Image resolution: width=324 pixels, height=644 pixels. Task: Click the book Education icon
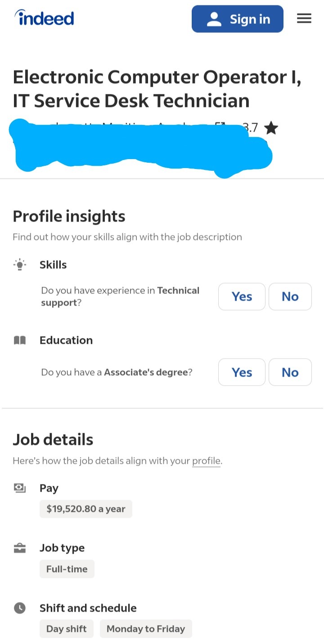pyautogui.click(x=20, y=340)
